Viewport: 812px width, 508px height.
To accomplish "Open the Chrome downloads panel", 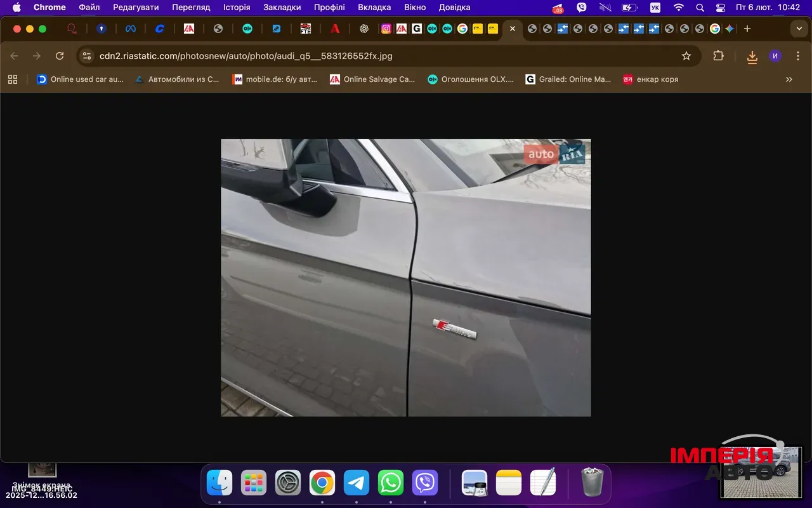I will (x=752, y=57).
